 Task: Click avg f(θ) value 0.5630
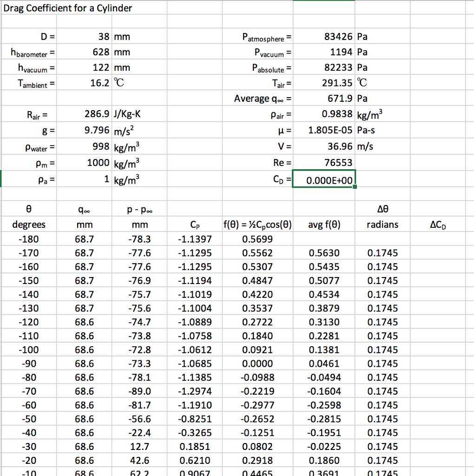(324, 253)
